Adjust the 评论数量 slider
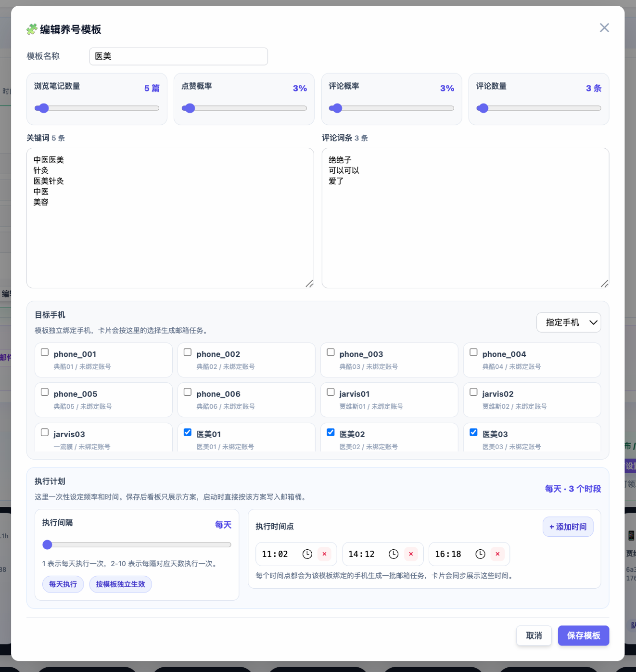The width and height of the screenshot is (636, 672). tap(539, 108)
